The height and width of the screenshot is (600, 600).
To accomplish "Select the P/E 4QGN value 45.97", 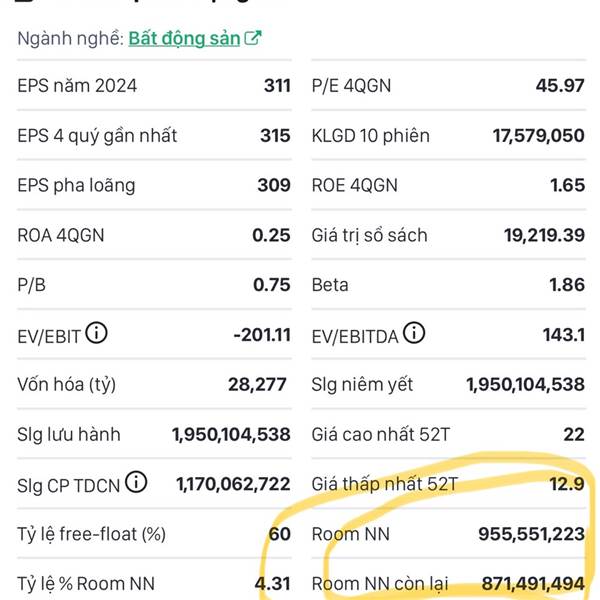I will click(560, 85).
